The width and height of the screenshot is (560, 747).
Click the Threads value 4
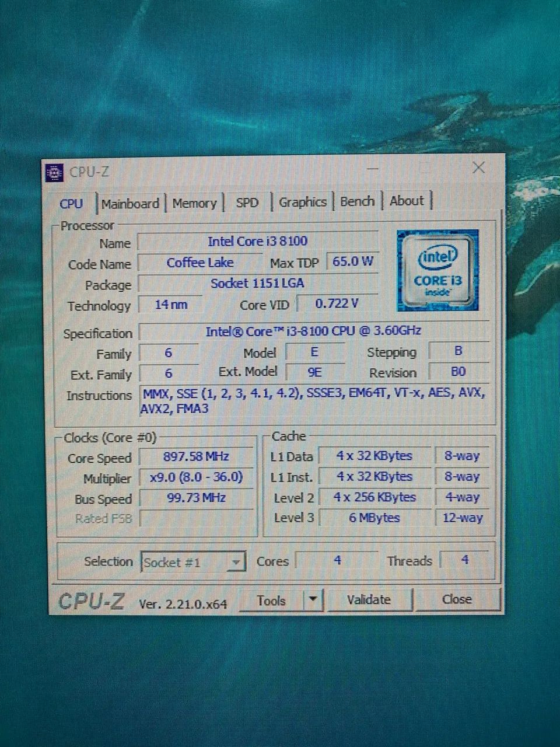point(464,560)
